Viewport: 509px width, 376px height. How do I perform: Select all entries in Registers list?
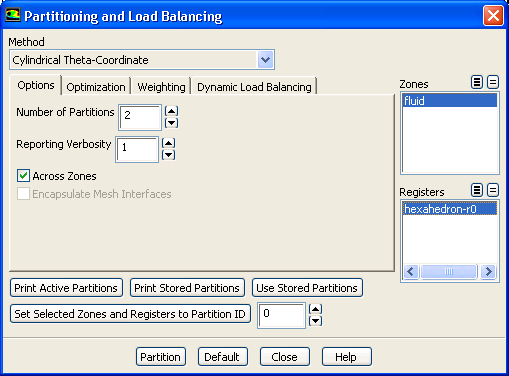(x=477, y=190)
